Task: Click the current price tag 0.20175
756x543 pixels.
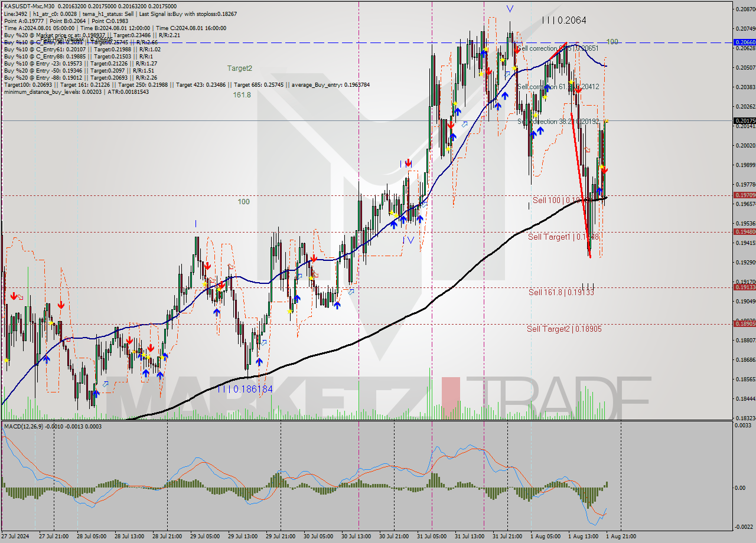Action: [x=744, y=121]
